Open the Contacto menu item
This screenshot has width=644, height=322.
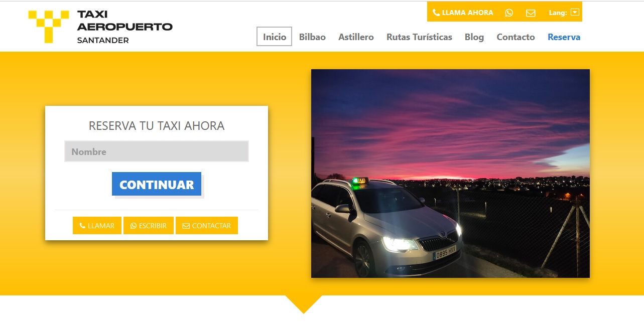pyautogui.click(x=516, y=37)
